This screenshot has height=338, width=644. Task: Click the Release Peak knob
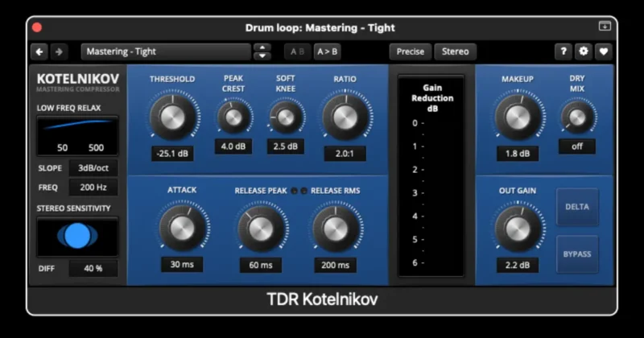tap(261, 229)
